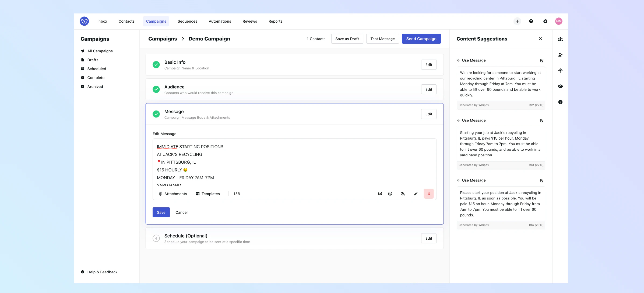Switch to the Sequences tab
Viewport: 644px width, 293px height.
point(187,21)
